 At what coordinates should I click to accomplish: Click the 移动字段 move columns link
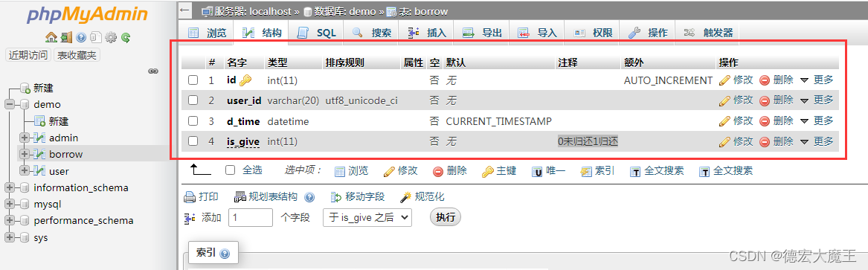click(357, 197)
